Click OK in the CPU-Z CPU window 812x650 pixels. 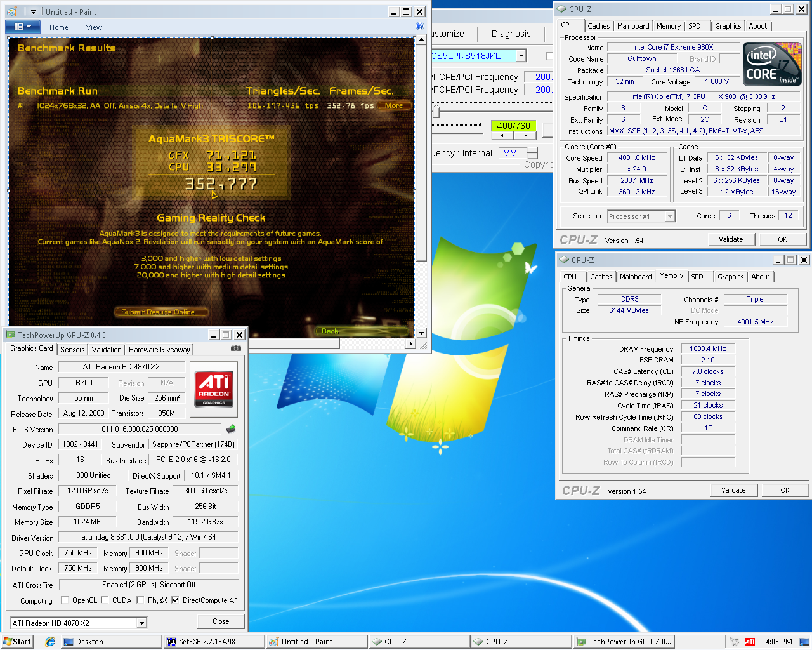coord(782,239)
